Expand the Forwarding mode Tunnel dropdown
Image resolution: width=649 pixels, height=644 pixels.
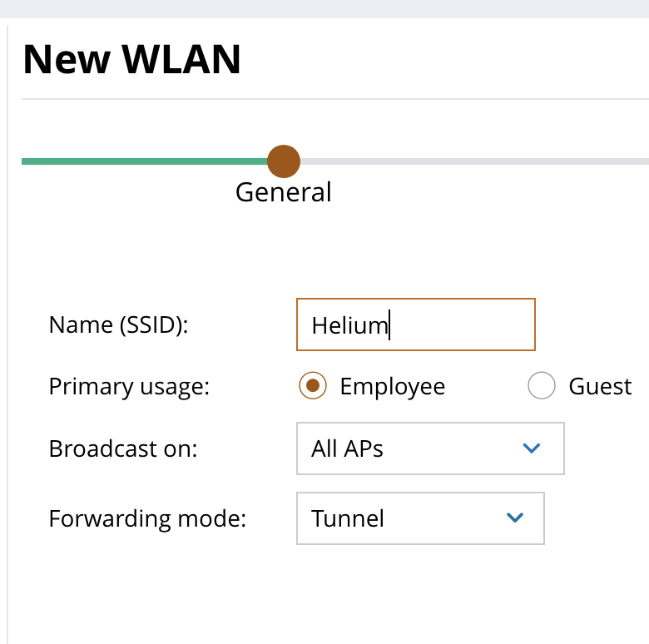tap(419, 518)
